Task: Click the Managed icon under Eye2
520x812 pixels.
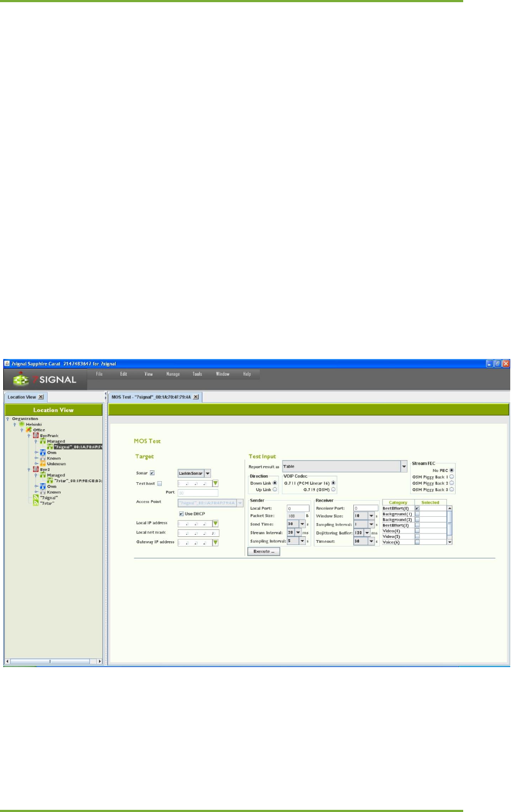Action: pyautogui.click(x=43, y=475)
